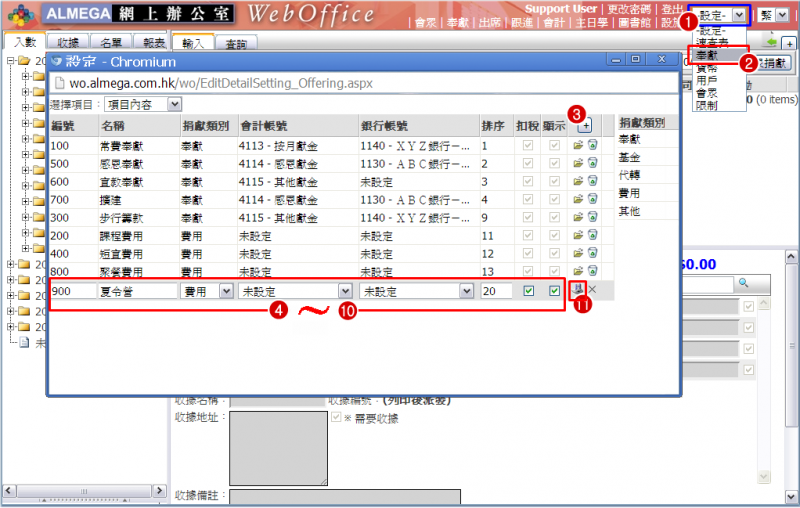Viewport: 800px width, 508px height.
Task: Add a new item with the plus icon in table header
Action: (x=586, y=125)
